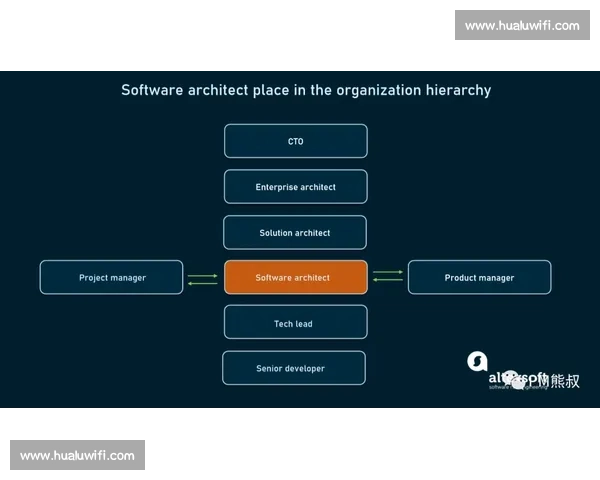Open the bottom www.hualuwifi.com watermark link
Viewport: 600px width, 480px height.
[x=79, y=456]
